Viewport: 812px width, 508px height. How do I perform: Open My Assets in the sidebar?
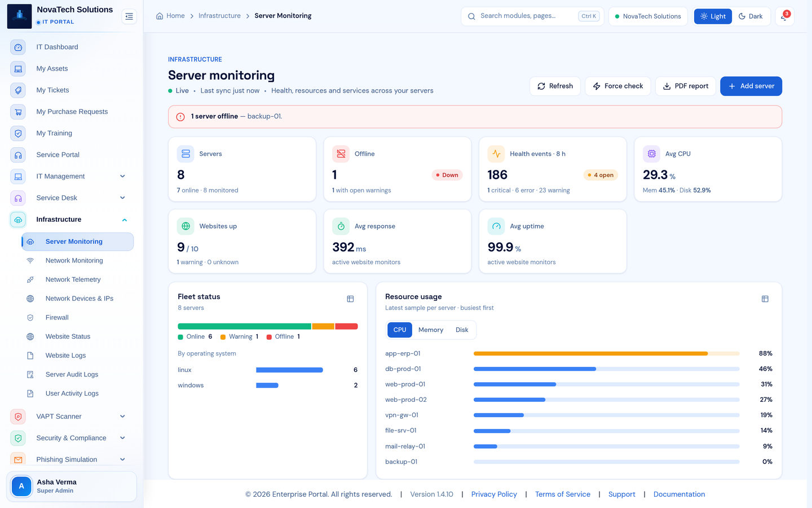(72, 68)
